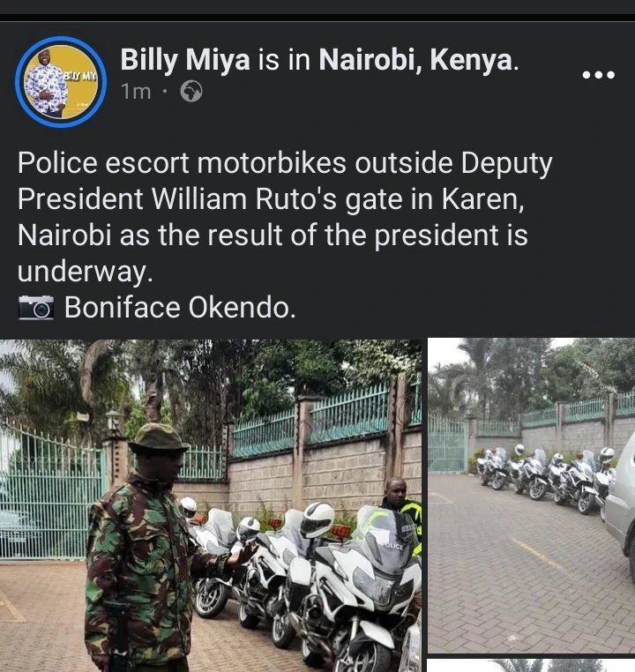Open the three-dot post options menu
635x672 pixels.
598,75
